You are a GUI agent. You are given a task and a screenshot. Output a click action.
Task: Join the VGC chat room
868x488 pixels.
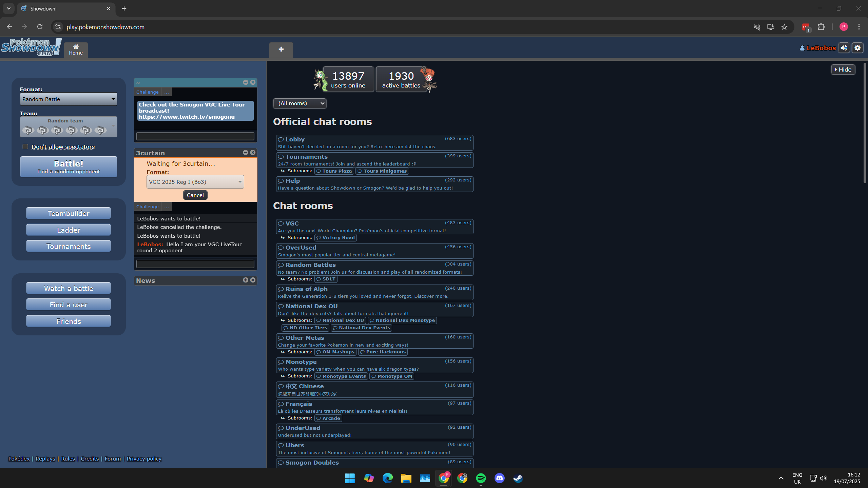[374, 227]
